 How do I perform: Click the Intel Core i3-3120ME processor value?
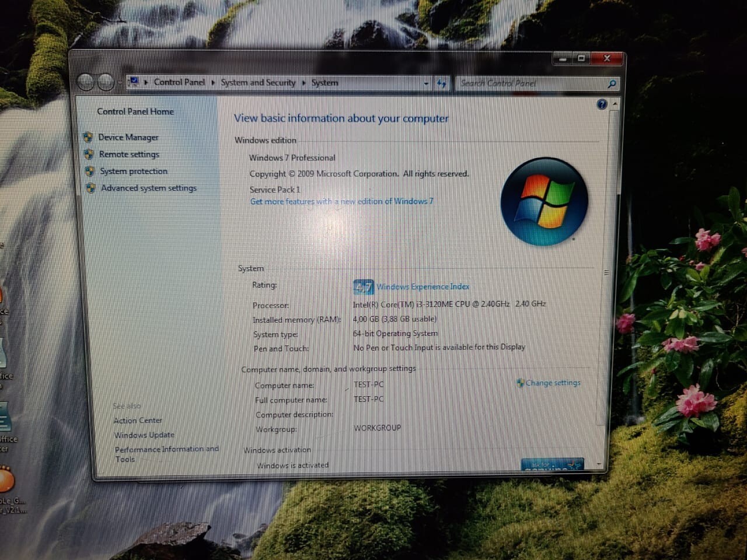click(449, 304)
